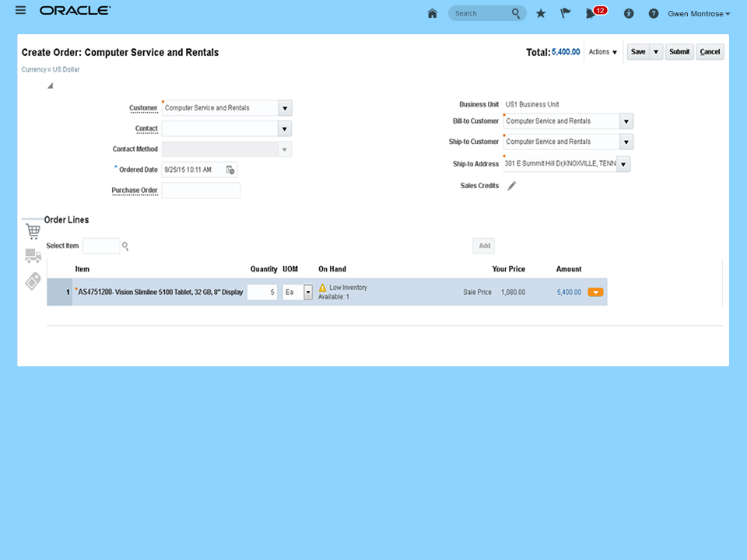Screen dimensions: 747x560
Task: Open the Watchlist flag icon
Action: [x=566, y=13]
